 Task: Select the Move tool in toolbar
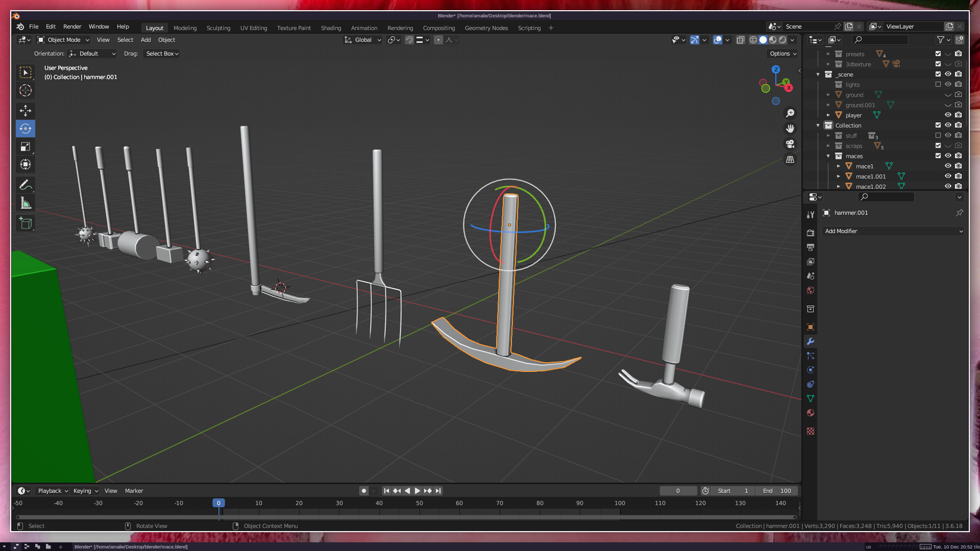tap(26, 111)
